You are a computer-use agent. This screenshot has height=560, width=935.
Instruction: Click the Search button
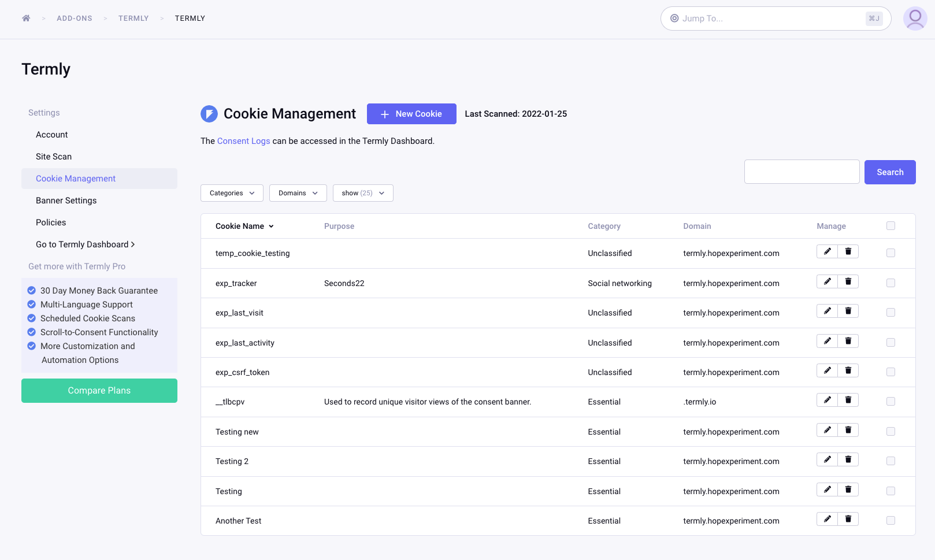[890, 172]
